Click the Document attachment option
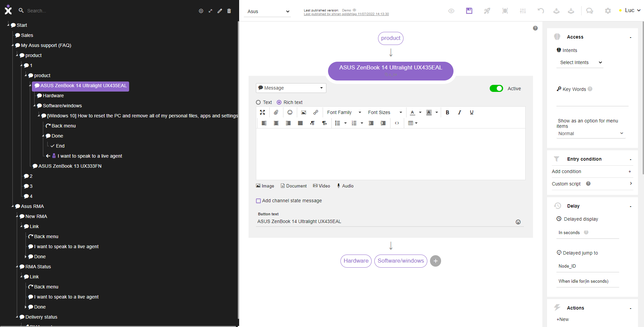Screen dimensions: 644x327 click(293, 186)
